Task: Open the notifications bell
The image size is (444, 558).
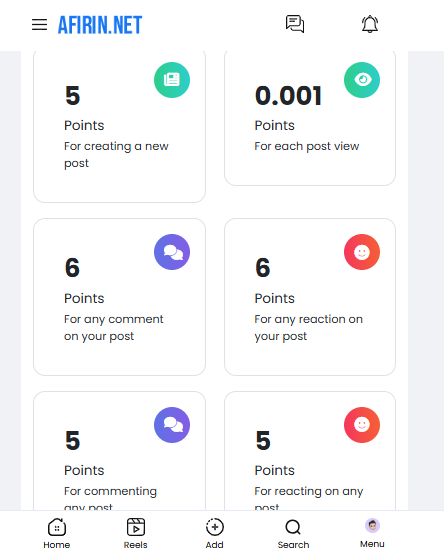Action: point(370,24)
